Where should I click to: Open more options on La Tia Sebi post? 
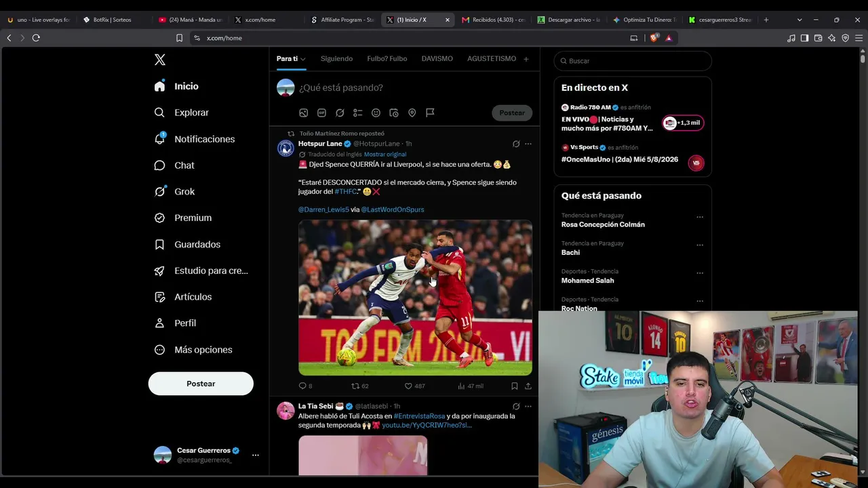point(528,406)
